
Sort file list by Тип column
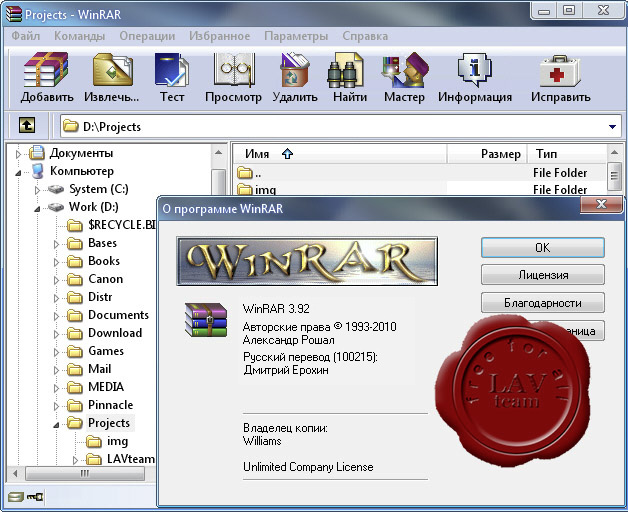[x=567, y=154]
